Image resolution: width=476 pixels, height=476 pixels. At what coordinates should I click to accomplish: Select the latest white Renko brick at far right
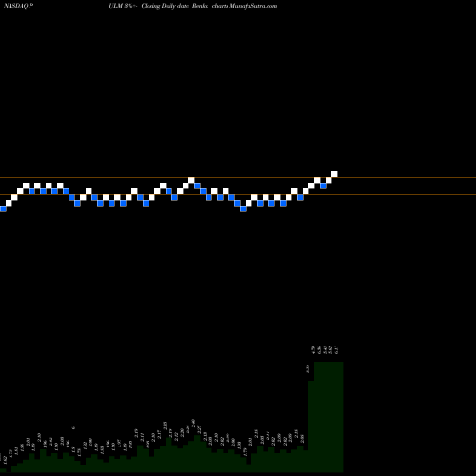[334, 174]
